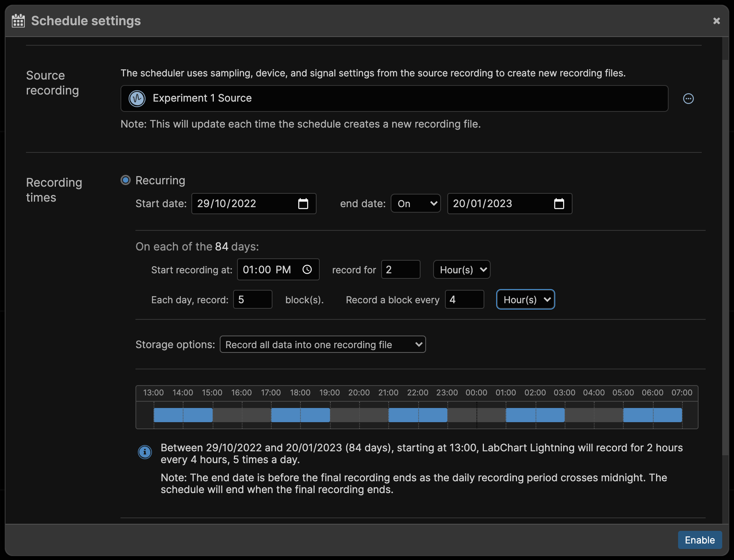Click the dialog's vertical scrollbar

[725, 256]
